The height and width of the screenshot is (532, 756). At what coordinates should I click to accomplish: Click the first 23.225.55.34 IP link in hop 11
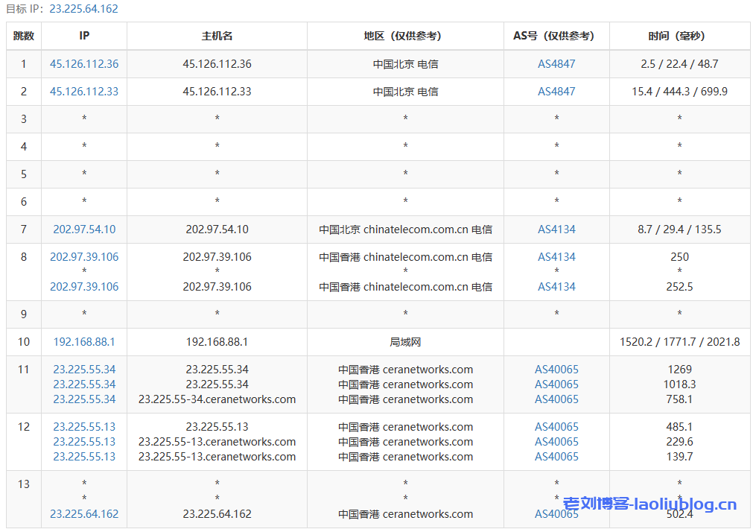pos(84,370)
